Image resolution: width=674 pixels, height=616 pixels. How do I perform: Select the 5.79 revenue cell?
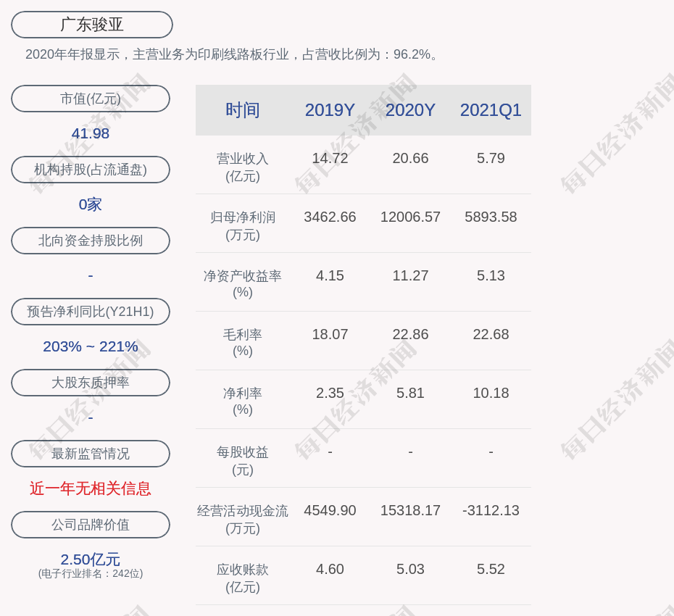point(491,158)
